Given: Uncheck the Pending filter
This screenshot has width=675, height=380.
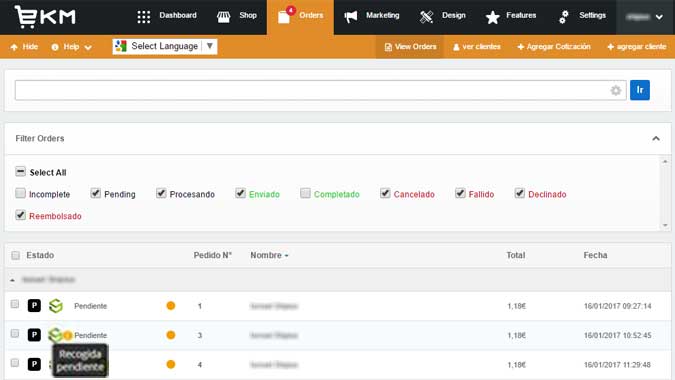Looking at the screenshot, I should [96, 193].
